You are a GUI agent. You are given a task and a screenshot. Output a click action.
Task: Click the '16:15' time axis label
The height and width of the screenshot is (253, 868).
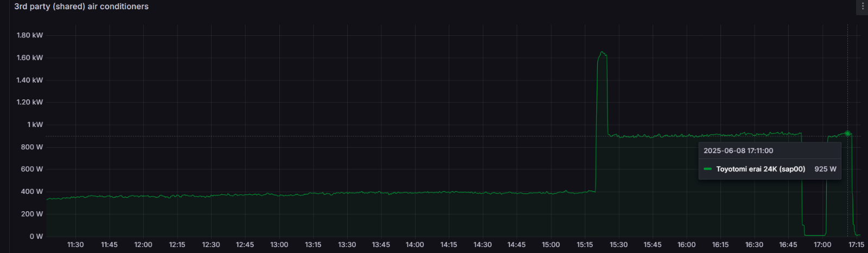click(720, 245)
